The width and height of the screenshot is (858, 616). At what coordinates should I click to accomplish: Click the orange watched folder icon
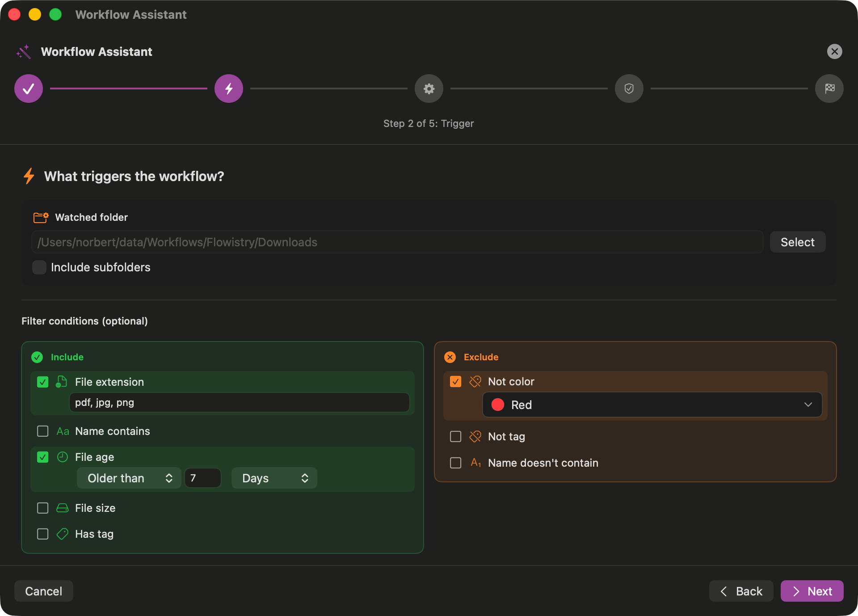pos(41,218)
